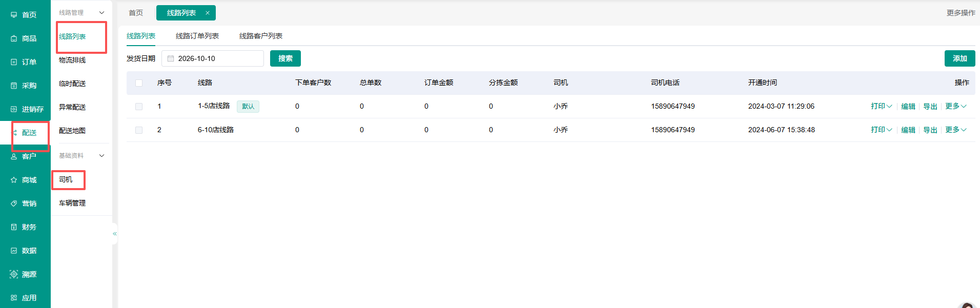Open 更多操作 at top right
This screenshot has width=980, height=308.
[x=961, y=13]
